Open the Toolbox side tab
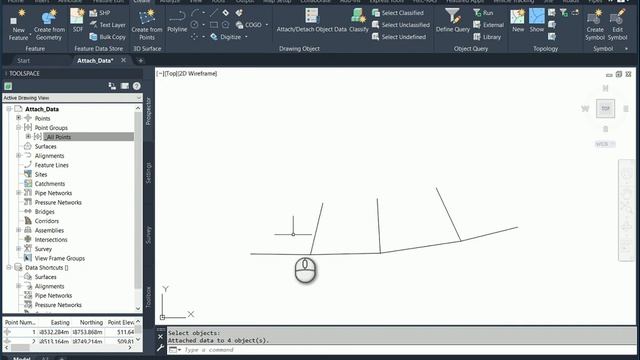This screenshot has height=360, width=640. tap(149, 297)
